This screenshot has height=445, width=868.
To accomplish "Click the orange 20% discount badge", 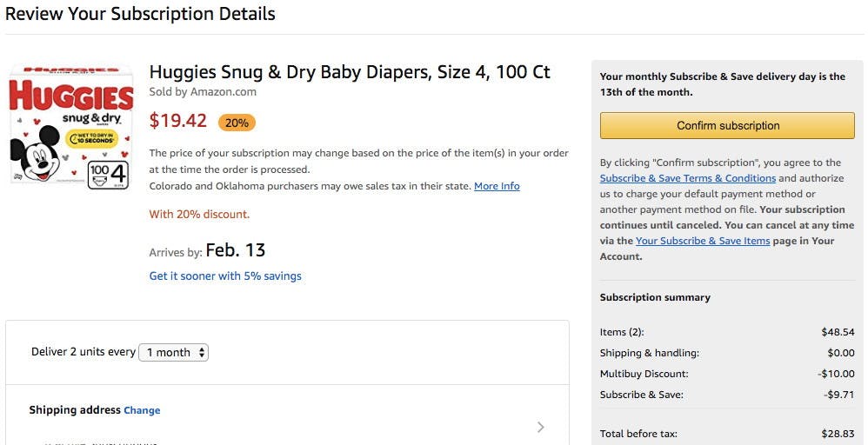I will click(237, 123).
